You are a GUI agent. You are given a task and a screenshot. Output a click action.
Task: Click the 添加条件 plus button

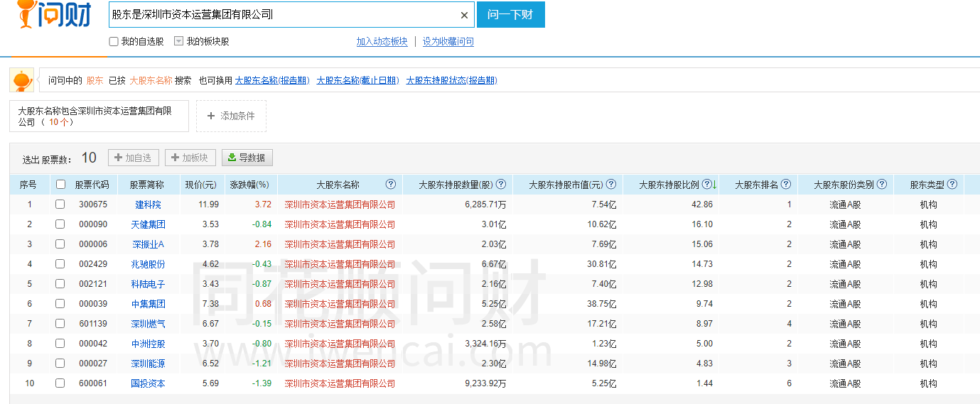(x=231, y=116)
